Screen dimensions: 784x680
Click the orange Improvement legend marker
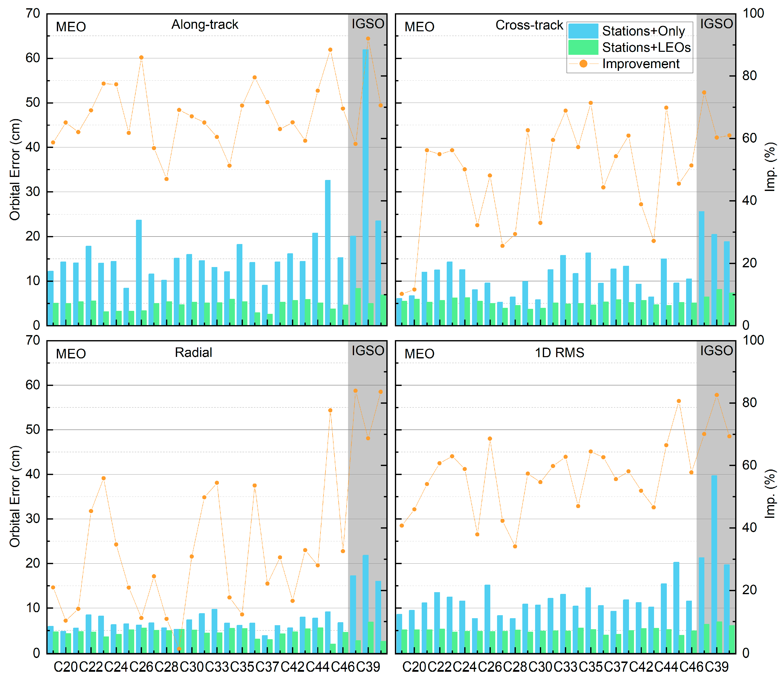(x=583, y=63)
